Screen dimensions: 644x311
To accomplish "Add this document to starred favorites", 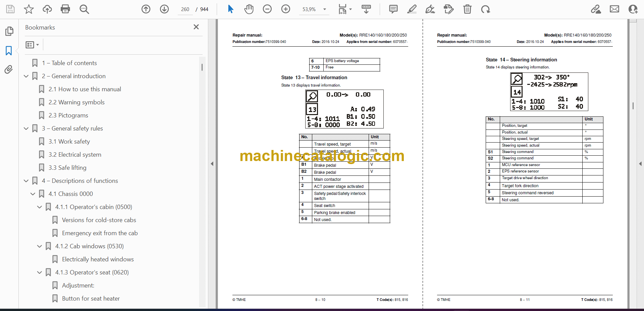I will [29, 9].
